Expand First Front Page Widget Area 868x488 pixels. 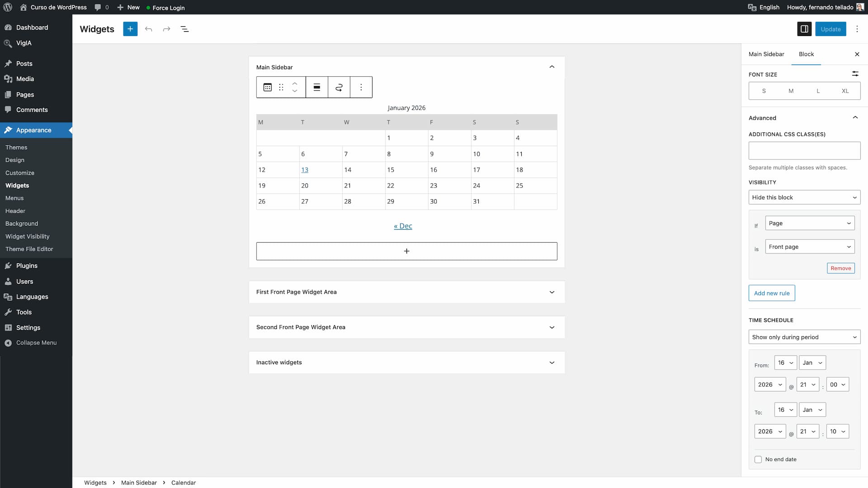406,292
